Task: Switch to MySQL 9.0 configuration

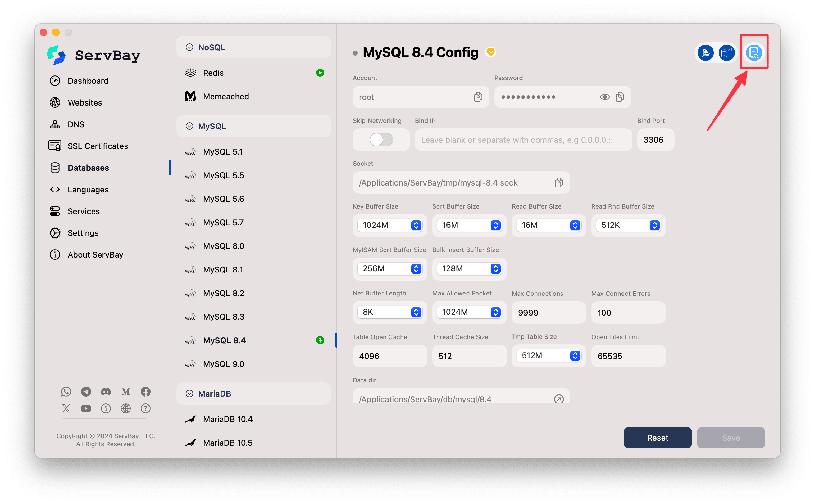Action: [x=223, y=364]
